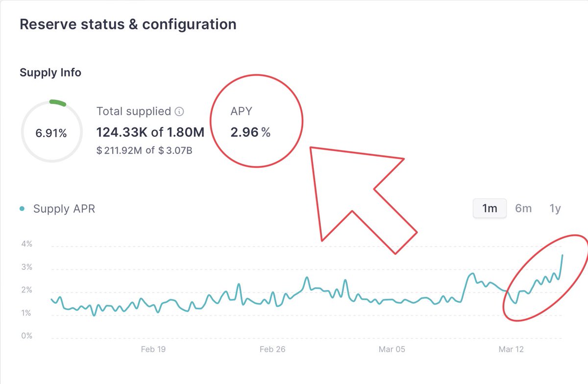Screen dimensions: 588x384
Task: Click the latest spike at chart's right end
Action: point(563,256)
